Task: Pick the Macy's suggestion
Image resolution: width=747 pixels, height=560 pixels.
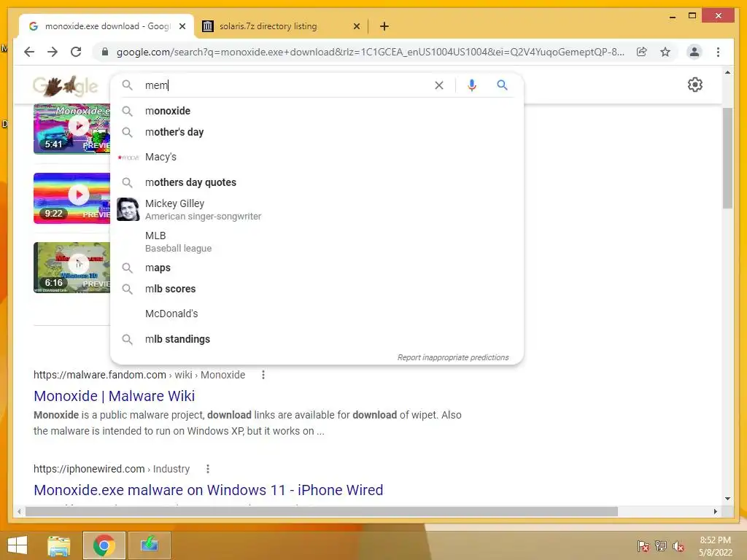Action: [317, 157]
